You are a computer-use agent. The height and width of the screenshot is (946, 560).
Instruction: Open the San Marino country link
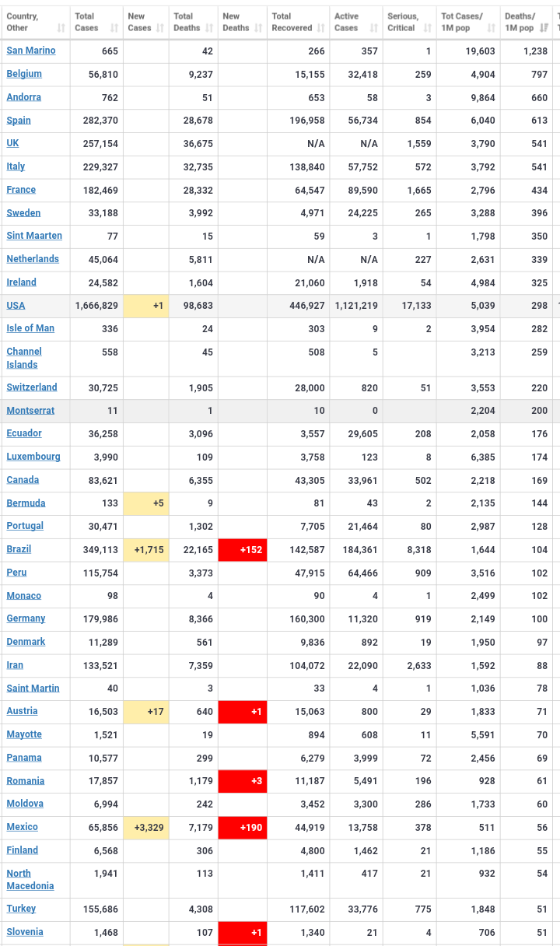coord(31,51)
